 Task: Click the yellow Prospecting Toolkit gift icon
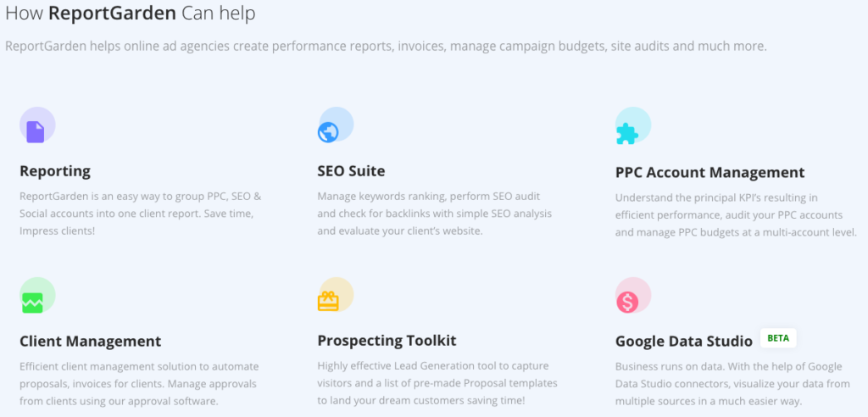pyautogui.click(x=328, y=301)
